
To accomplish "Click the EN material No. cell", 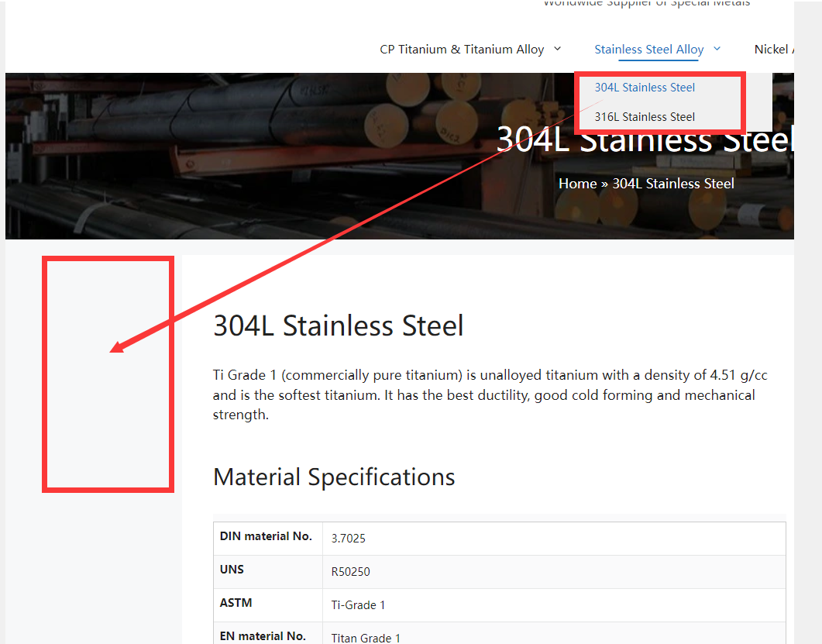I will tap(268, 633).
